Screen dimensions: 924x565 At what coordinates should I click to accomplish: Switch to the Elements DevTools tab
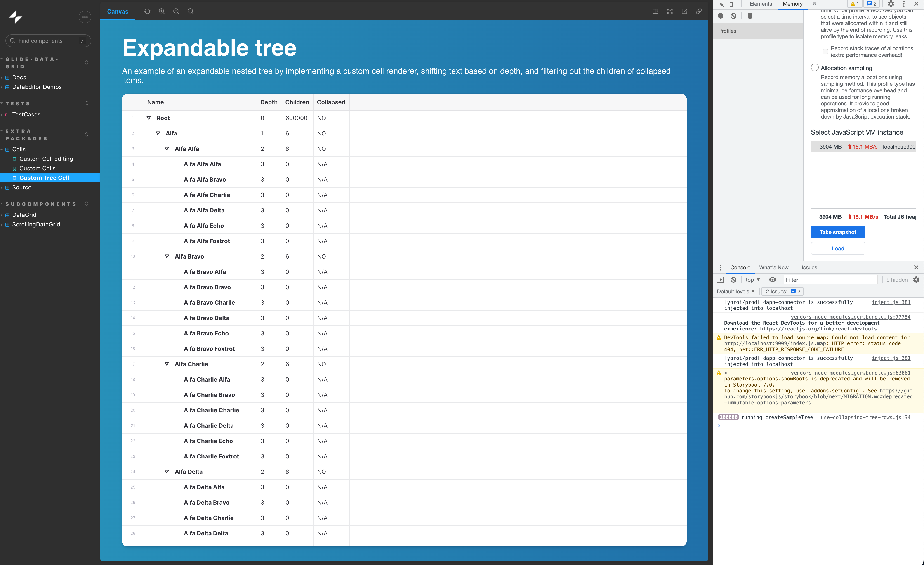(x=761, y=4)
